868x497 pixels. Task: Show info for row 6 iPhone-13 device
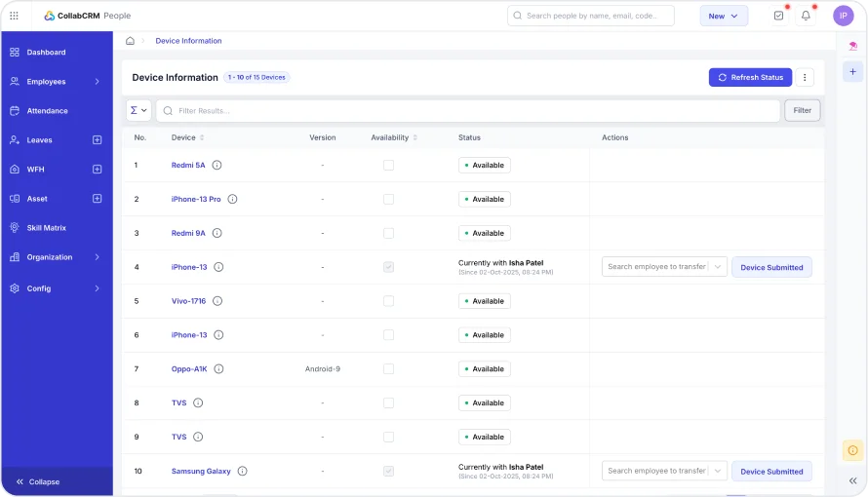(x=218, y=335)
